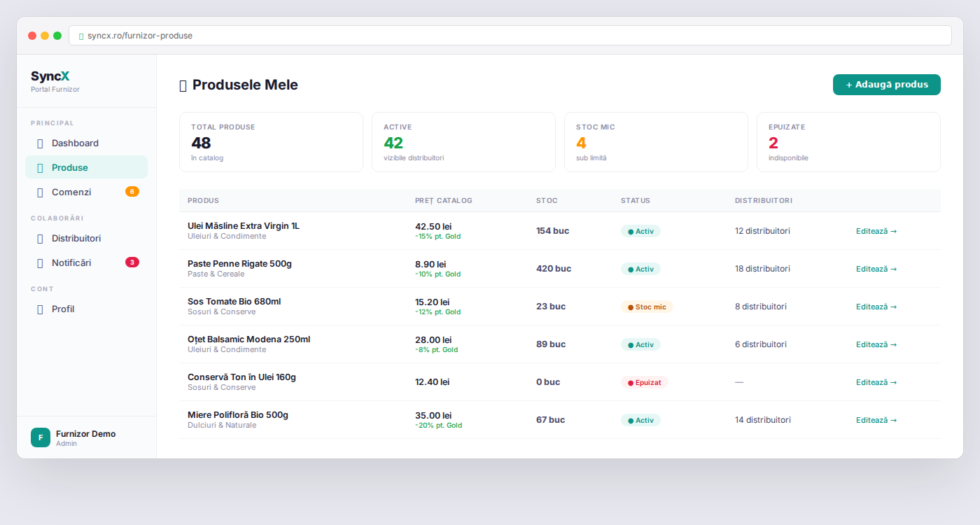
Task: Open Editează for Sos Tomate Bio
Action: pos(876,307)
